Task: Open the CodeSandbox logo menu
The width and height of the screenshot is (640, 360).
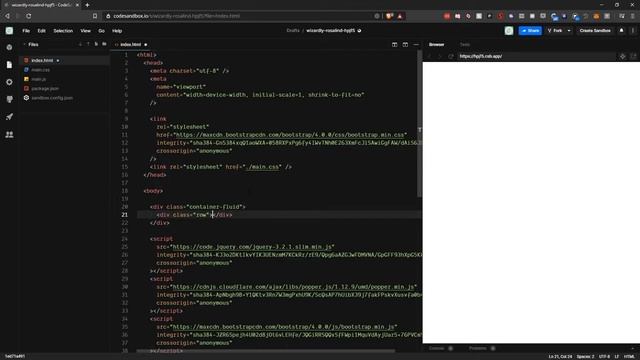Action: (9, 31)
